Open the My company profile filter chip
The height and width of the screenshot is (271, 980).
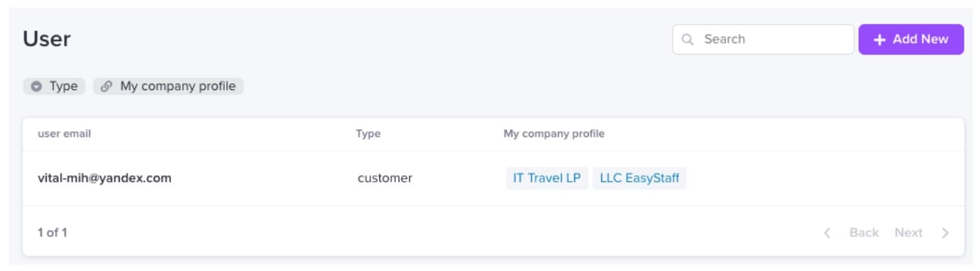(x=168, y=87)
